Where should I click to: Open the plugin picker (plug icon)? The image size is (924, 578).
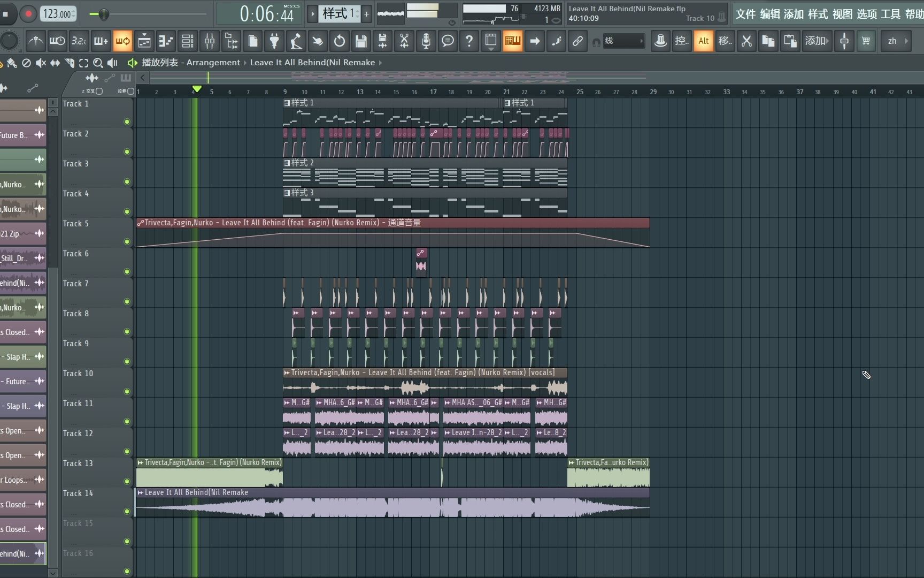click(274, 41)
